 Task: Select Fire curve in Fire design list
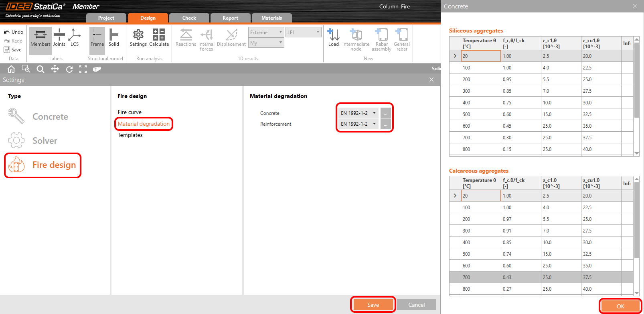point(130,112)
